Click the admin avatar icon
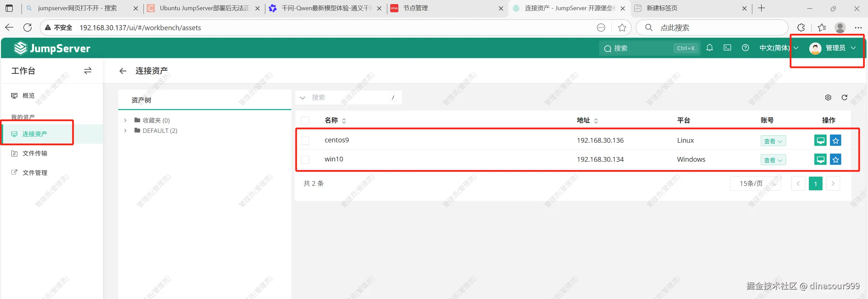The image size is (868, 299). point(815,48)
